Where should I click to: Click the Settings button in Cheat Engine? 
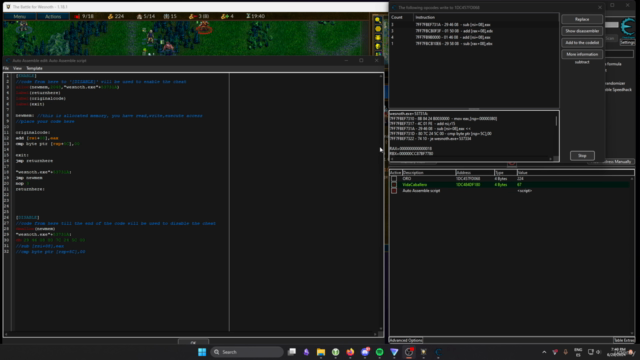[628, 42]
